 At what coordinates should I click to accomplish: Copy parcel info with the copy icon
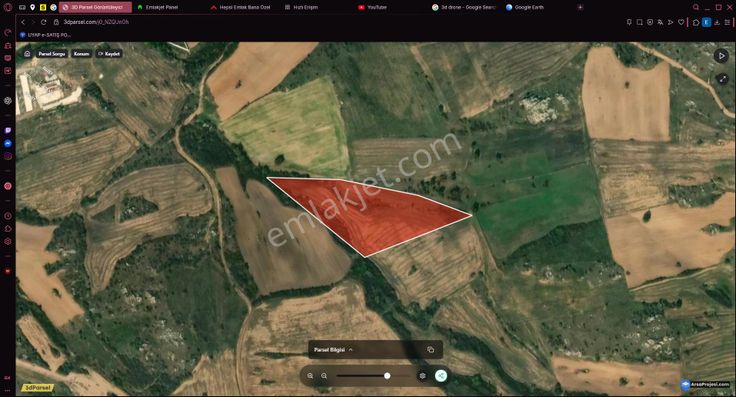[x=430, y=350]
